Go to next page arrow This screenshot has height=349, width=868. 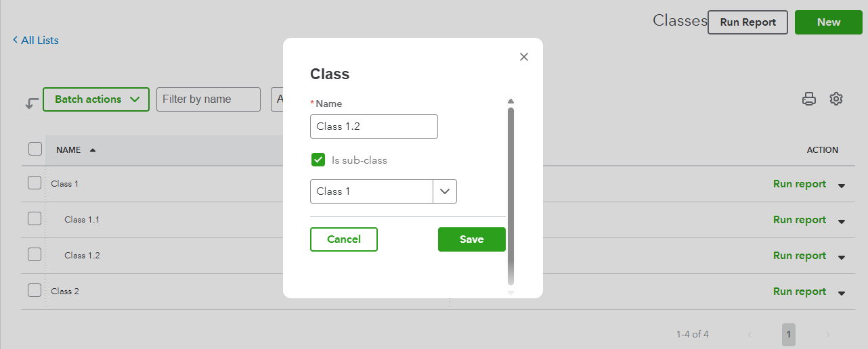coord(827,335)
